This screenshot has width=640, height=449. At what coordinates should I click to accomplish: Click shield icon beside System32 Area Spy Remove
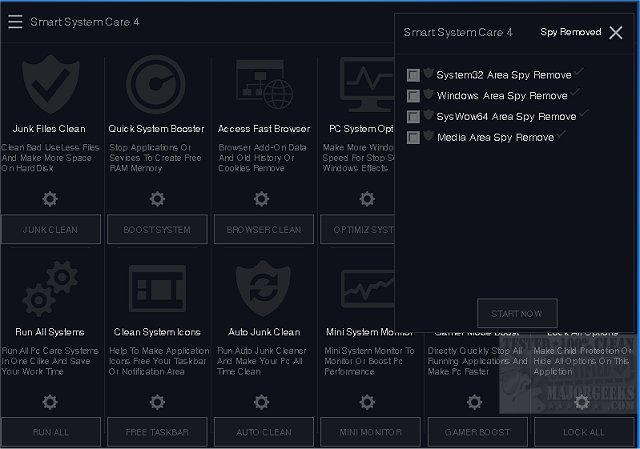pyautogui.click(x=428, y=73)
